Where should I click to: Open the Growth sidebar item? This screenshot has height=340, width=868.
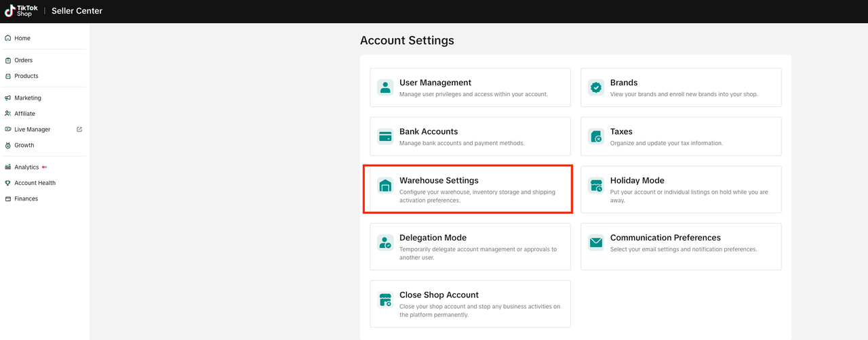pyautogui.click(x=24, y=146)
